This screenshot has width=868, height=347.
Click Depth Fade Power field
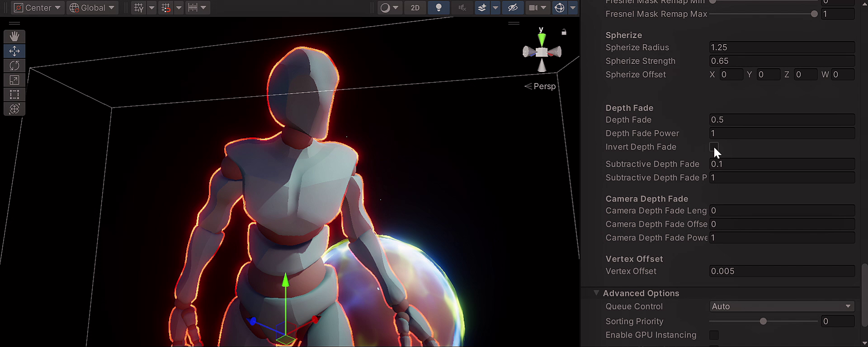tap(782, 133)
